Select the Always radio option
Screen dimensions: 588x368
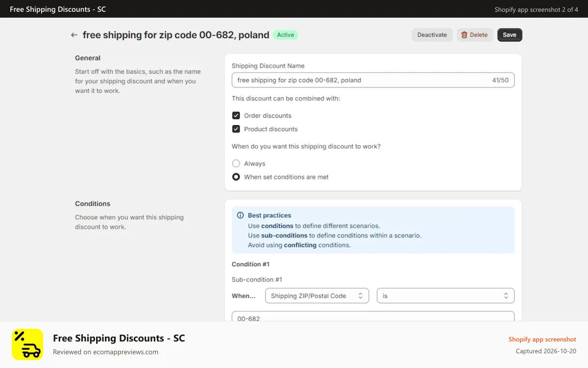coord(236,163)
